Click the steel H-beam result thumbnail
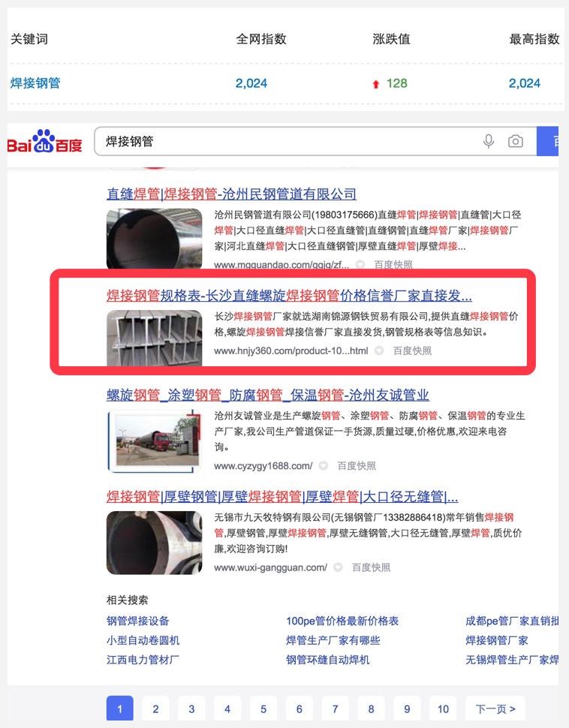The height and width of the screenshot is (728, 569). tap(154, 338)
